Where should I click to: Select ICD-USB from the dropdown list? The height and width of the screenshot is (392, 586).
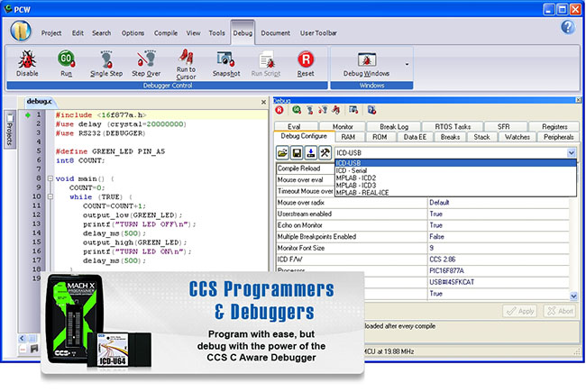pyautogui.click(x=455, y=163)
